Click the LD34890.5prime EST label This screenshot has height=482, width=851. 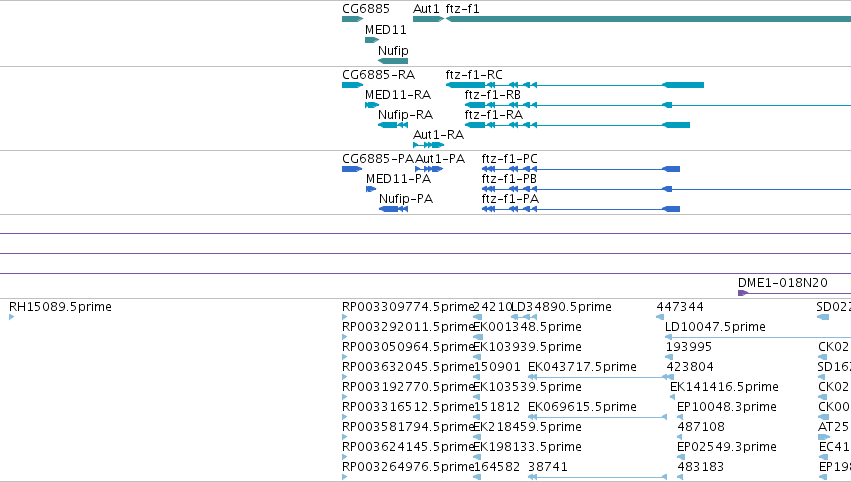[x=562, y=307]
